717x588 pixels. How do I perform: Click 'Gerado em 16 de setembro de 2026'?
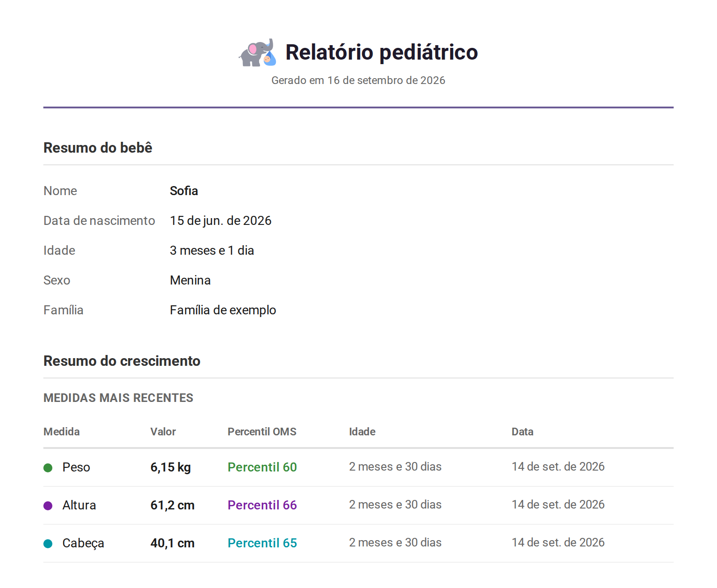point(358,80)
